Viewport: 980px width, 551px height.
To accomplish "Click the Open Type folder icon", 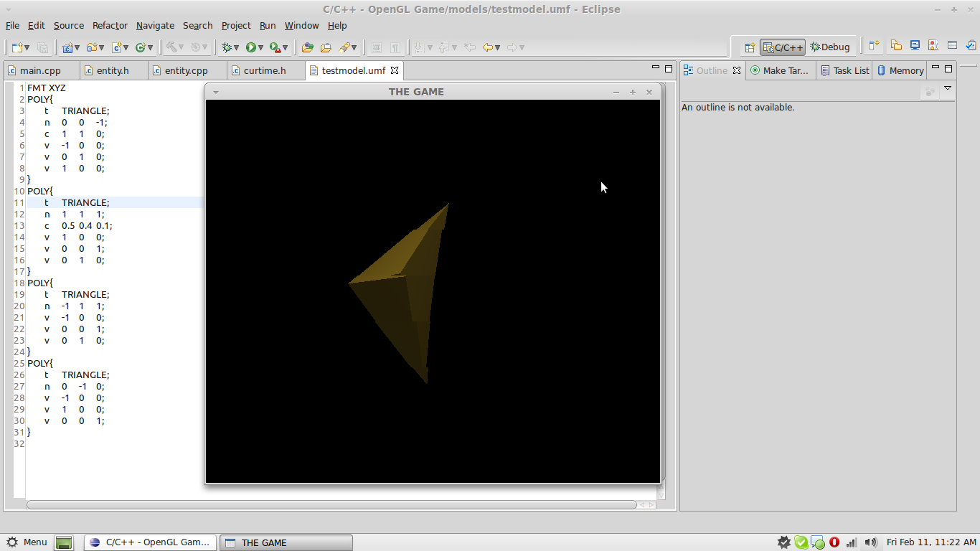I will pyautogui.click(x=307, y=47).
